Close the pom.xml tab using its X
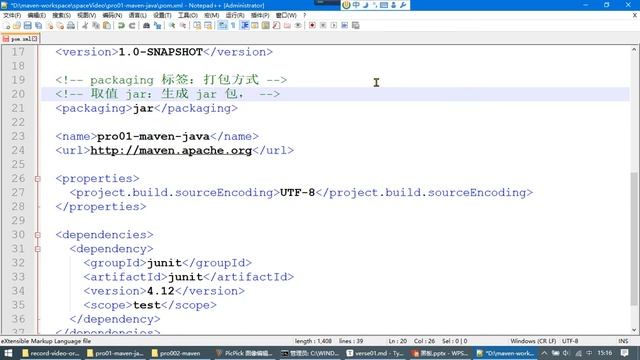This screenshot has height=360, width=640. tap(35, 39)
